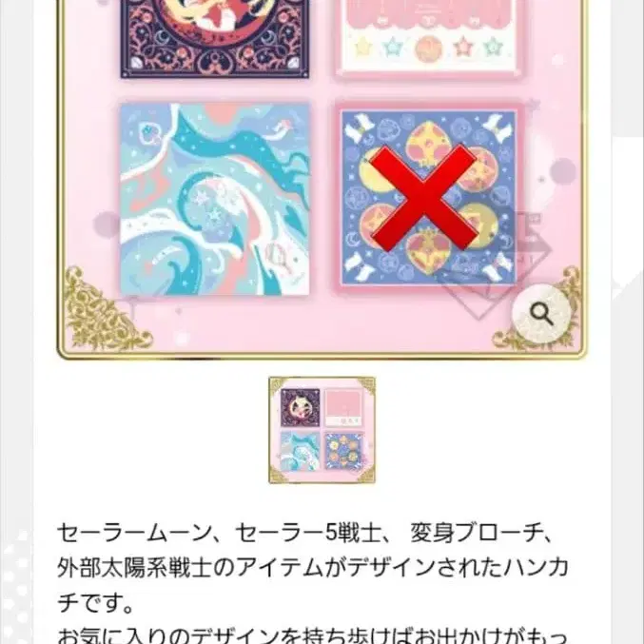Select the navy mini square inside the thumbnail
Viewport: 644px width, 644px height.
(301, 407)
